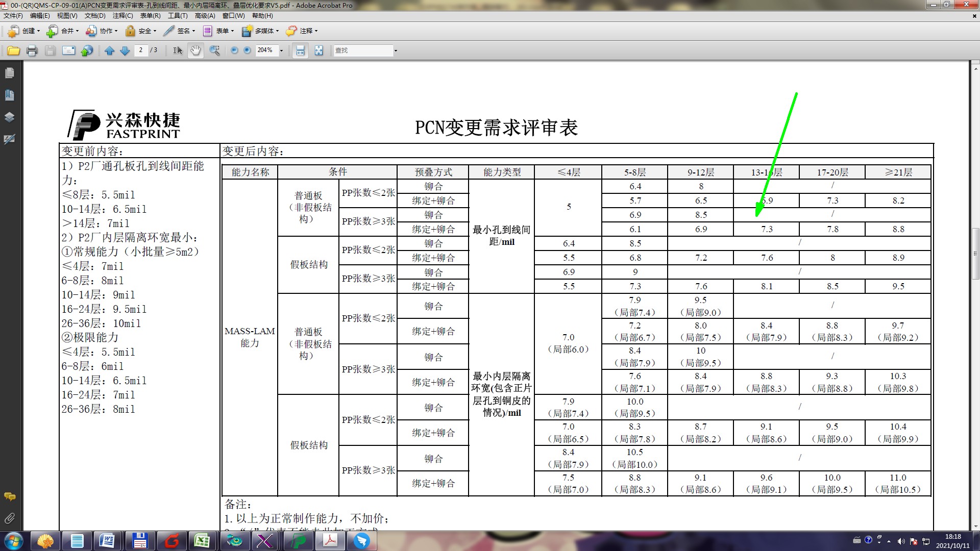Image resolution: width=980 pixels, height=551 pixels.
Task: Click the greyed save floppy icon
Action: coord(50,51)
